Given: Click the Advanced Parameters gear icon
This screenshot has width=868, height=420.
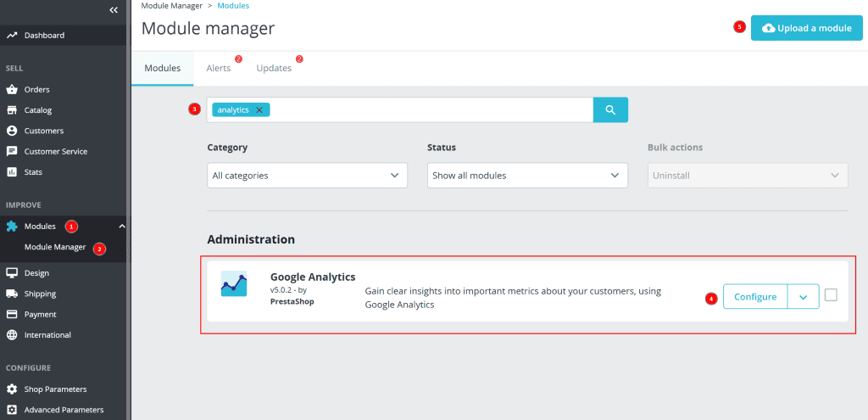Looking at the screenshot, I should coord(12,410).
